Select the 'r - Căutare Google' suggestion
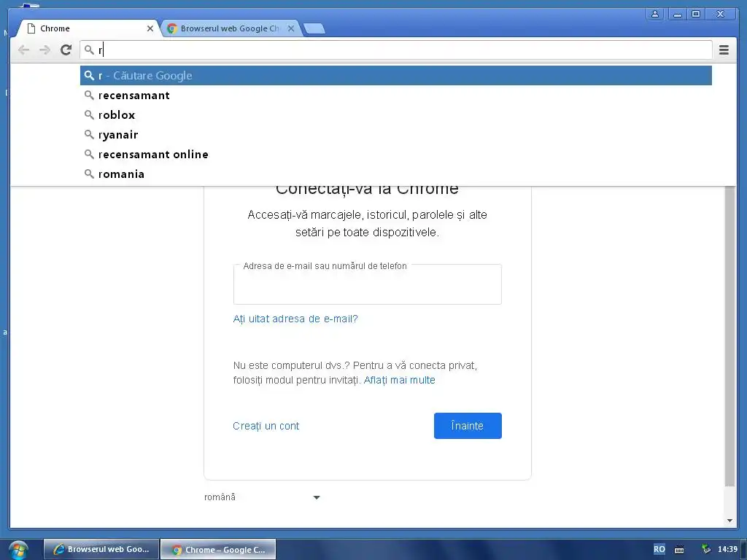747x560 pixels. (396, 76)
